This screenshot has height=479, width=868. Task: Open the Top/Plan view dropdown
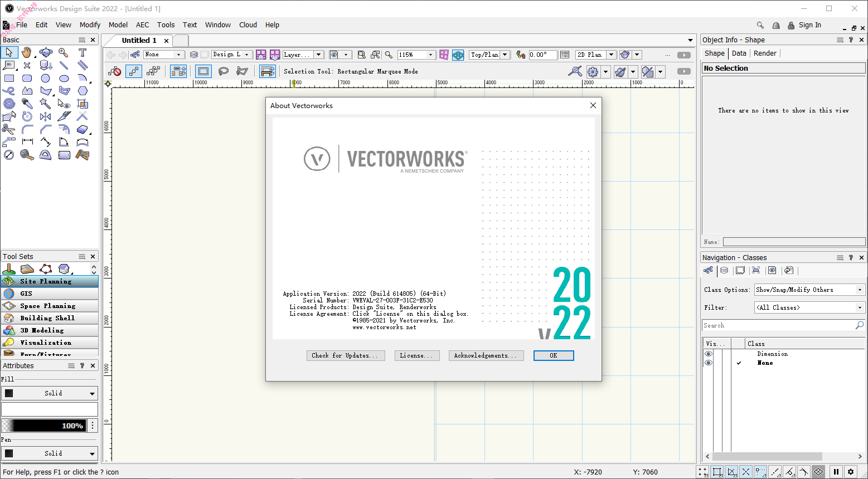[x=489, y=55]
